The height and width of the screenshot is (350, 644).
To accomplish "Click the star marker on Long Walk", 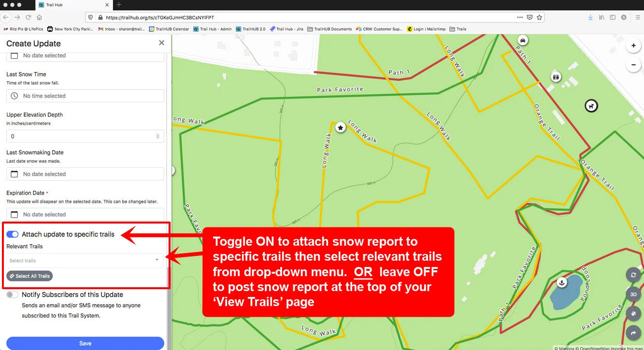I will pos(341,128).
